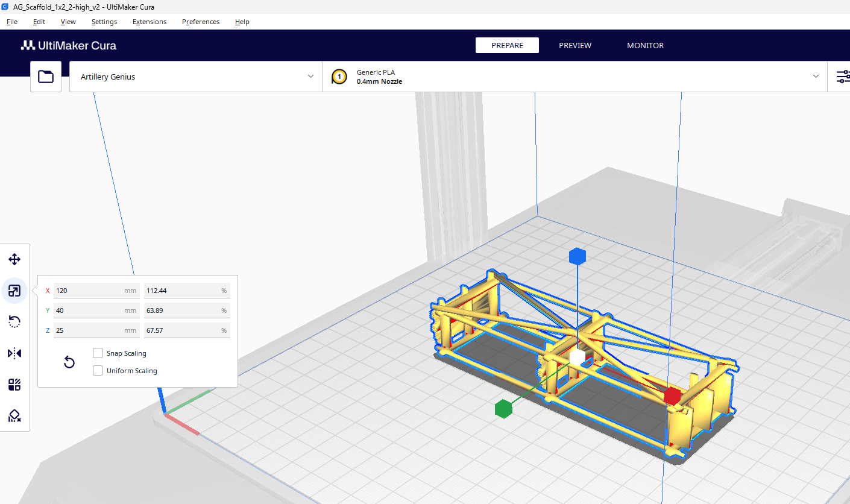Select the Scale tool
Viewport: 850px width, 504px height.
pos(14,291)
